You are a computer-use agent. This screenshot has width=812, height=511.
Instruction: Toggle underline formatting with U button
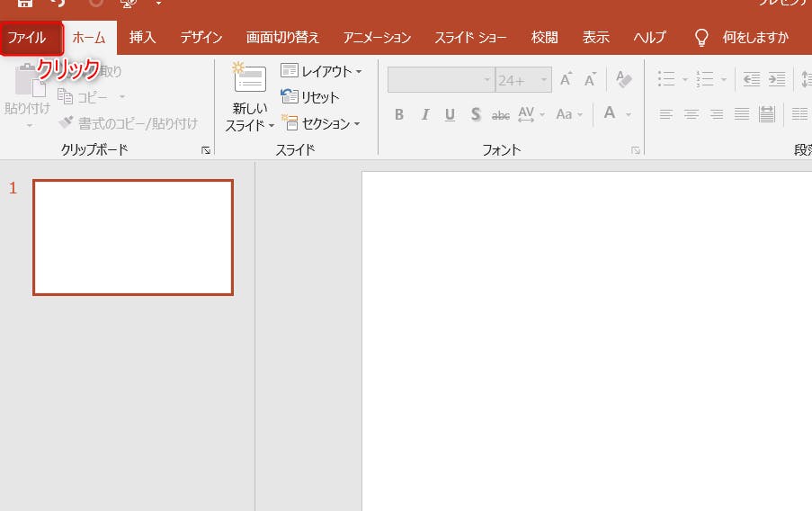tap(450, 114)
